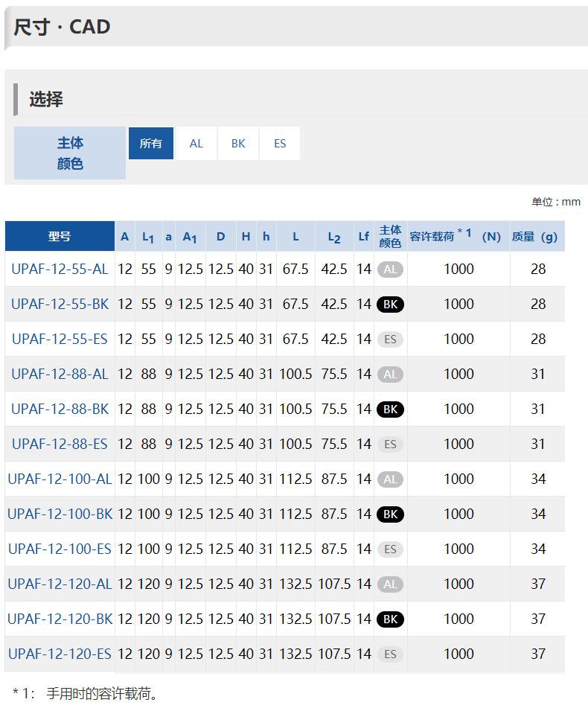Open the UPAF-12-55-AL model link

tap(60, 269)
